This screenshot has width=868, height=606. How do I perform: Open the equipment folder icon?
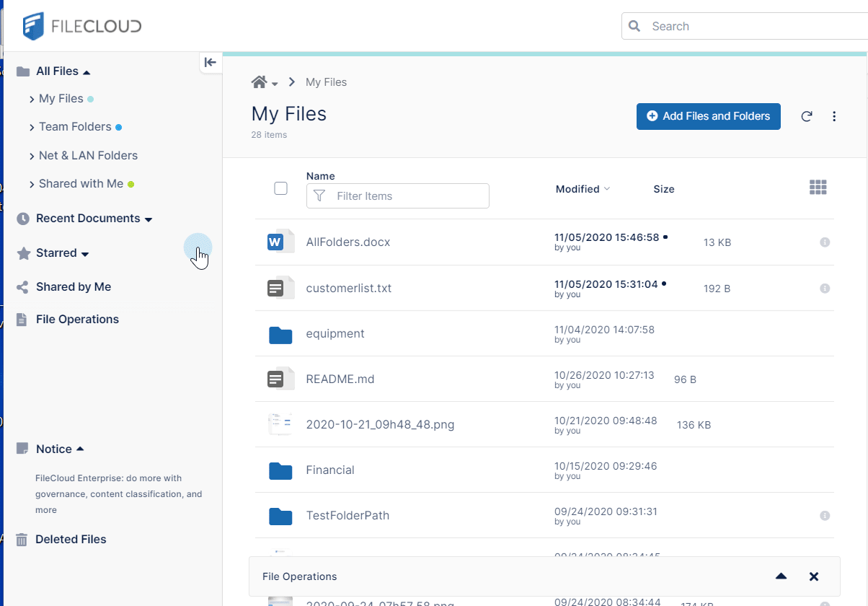point(280,334)
